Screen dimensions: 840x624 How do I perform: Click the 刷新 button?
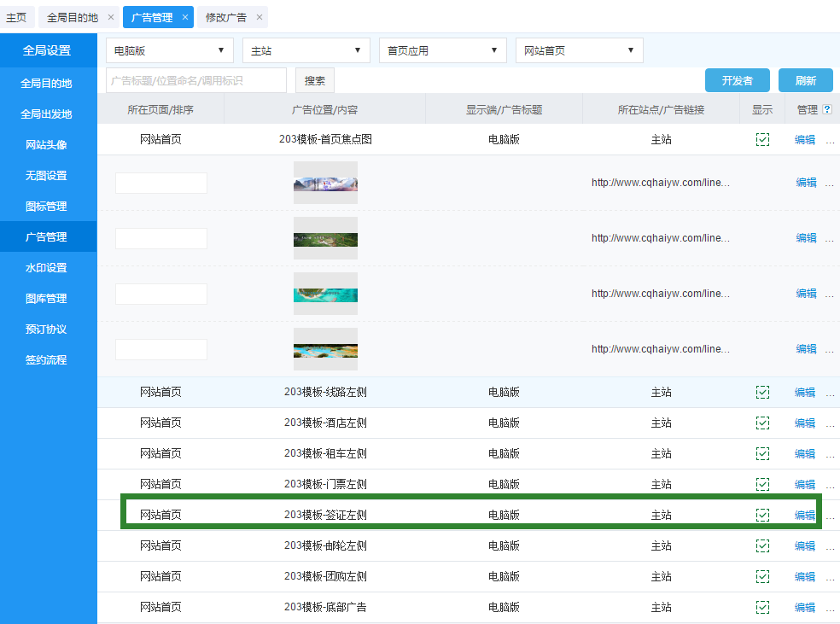tap(805, 80)
